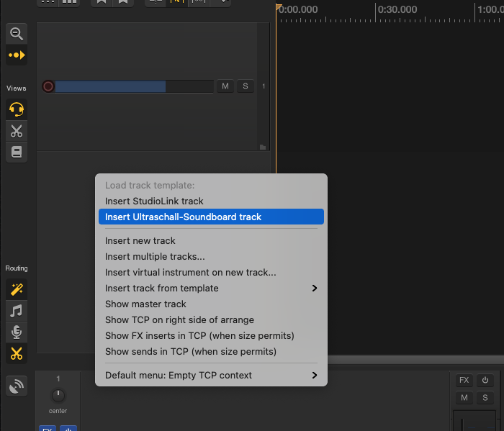
Task: Mute via M button below mixer FX
Action: pos(464,398)
